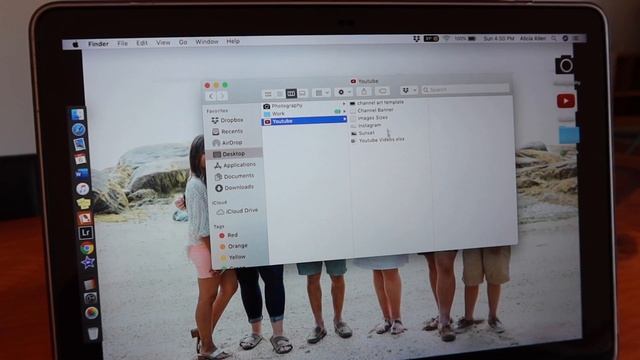The width and height of the screenshot is (640, 360).
Task: Select the Orange tag in sidebar
Action: 233,246
